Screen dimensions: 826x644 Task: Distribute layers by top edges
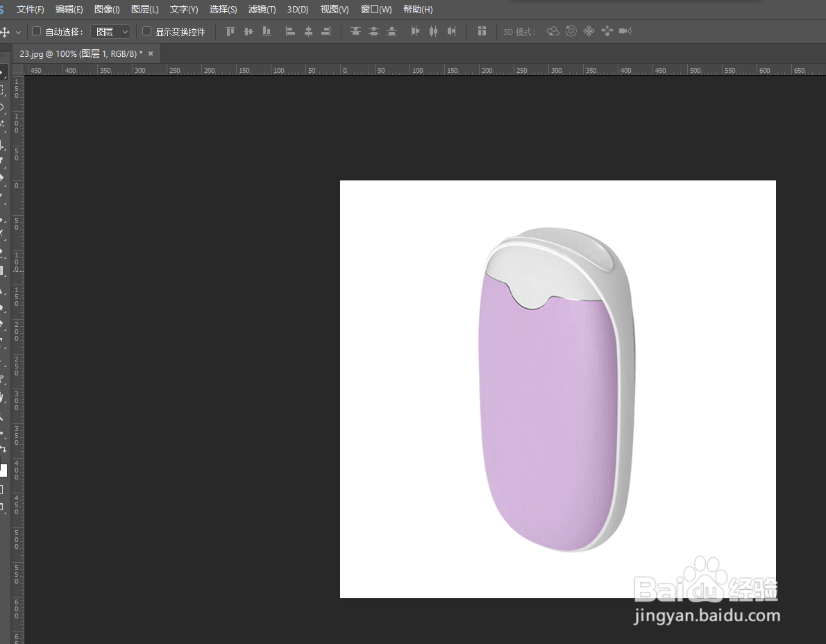355,32
